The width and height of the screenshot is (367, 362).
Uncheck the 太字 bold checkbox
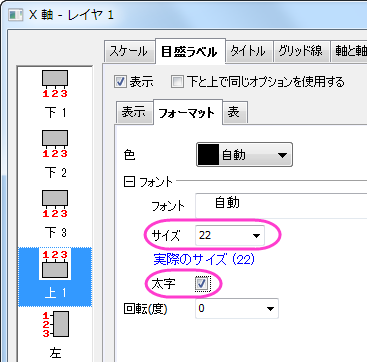tap(202, 284)
